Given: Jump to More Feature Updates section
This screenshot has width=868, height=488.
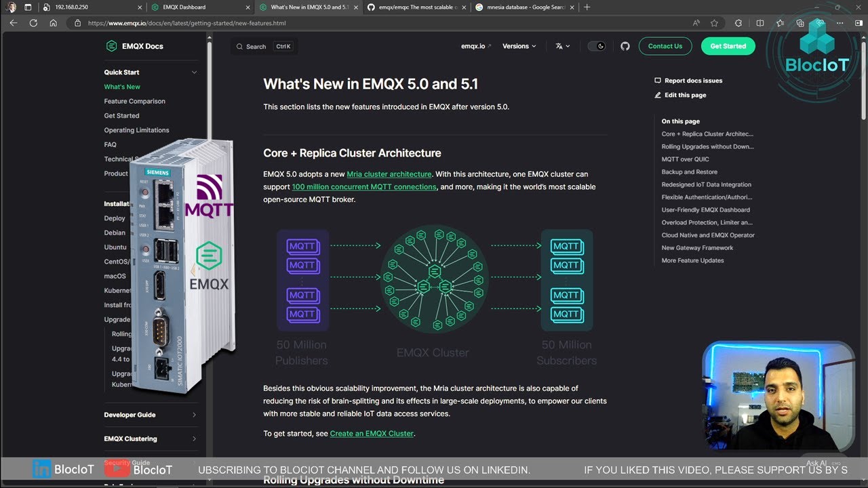Looking at the screenshot, I should point(692,260).
